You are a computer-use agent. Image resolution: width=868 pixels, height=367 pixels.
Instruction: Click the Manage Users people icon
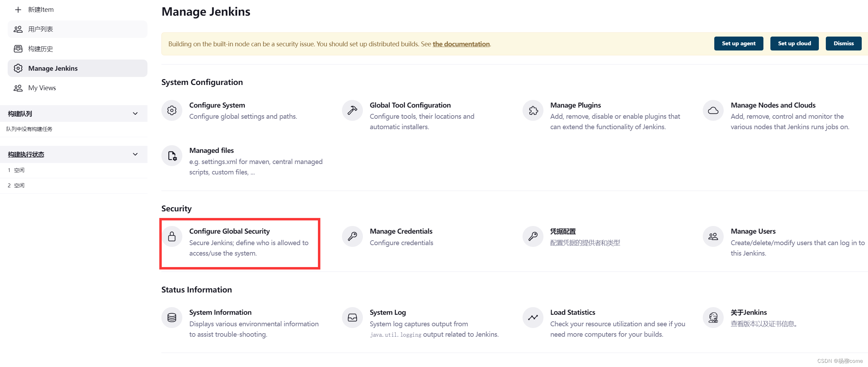point(713,237)
